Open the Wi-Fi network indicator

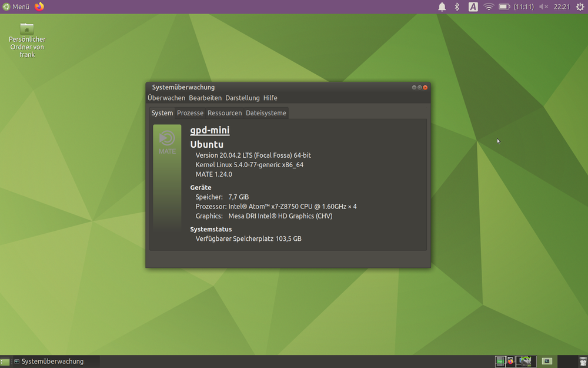(x=489, y=7)
